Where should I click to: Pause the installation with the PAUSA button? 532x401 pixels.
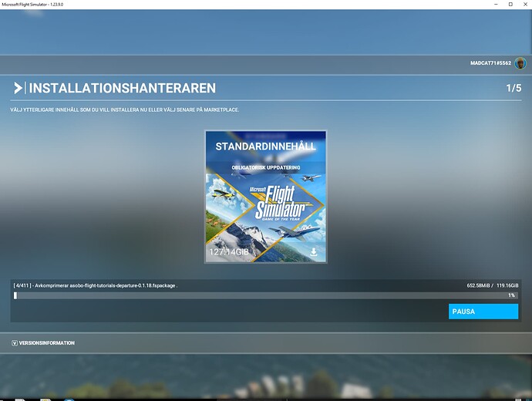pyautogui.click(x=483, y=312)
